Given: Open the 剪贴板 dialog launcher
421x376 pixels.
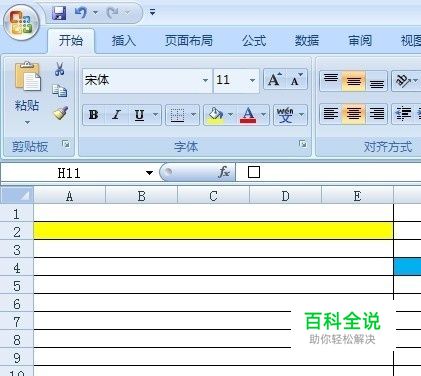Looking at the screenshot, I should (x=66, y=144).
